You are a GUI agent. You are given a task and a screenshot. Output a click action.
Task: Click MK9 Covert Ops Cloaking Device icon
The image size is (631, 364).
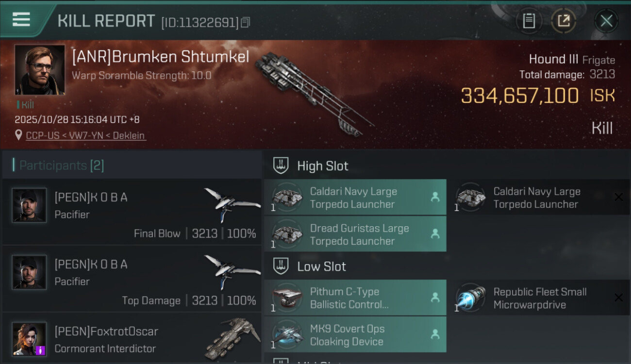287,334
